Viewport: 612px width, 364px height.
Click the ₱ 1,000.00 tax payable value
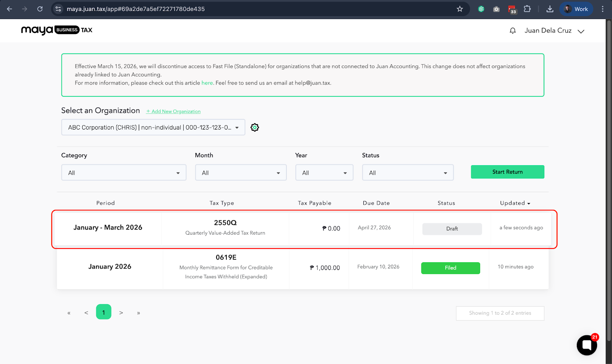(325, 268)
